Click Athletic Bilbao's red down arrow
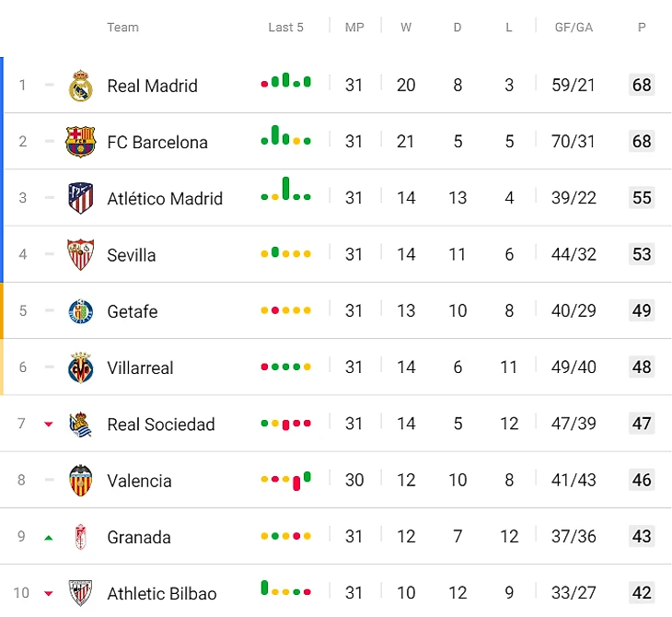The image size is (672, 617). pyautogui.click(x=49, y=593)
